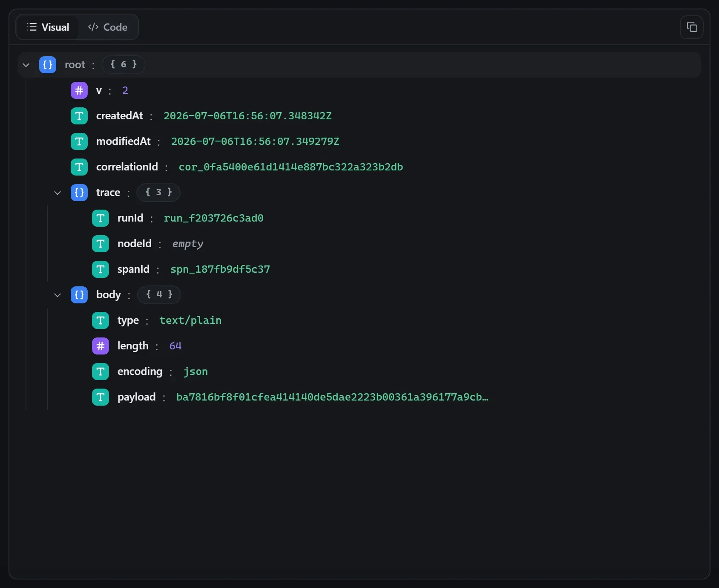Select the length value 64
This screenshot has height=588, width=719.
[175, 346]
